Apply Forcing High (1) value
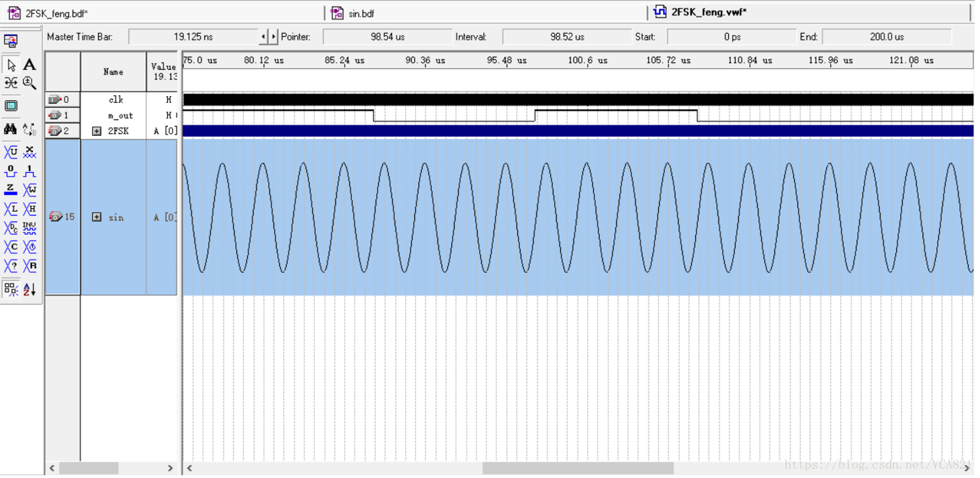 pos(30,171)
